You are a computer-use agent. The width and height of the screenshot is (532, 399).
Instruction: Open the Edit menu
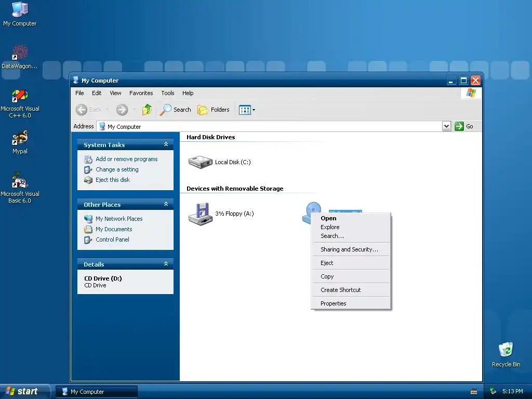[96, 93]
